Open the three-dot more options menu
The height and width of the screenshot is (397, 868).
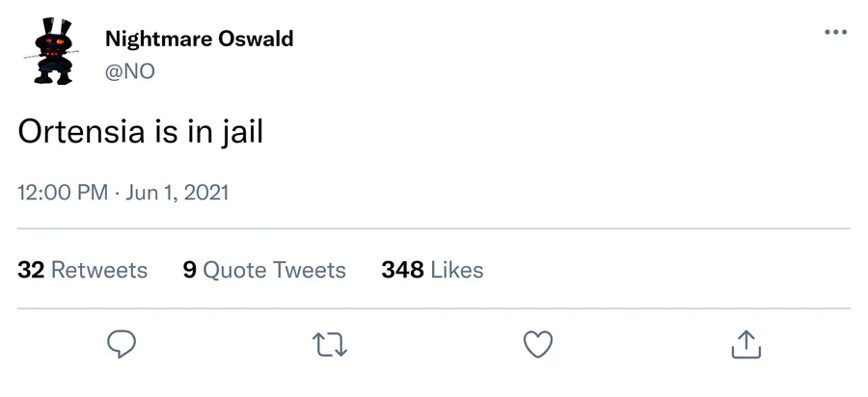pos(835,33)
